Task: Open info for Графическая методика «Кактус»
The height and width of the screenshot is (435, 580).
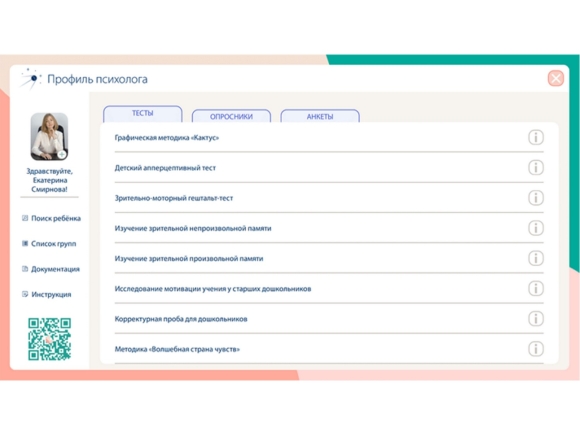Action: (535, 138)
